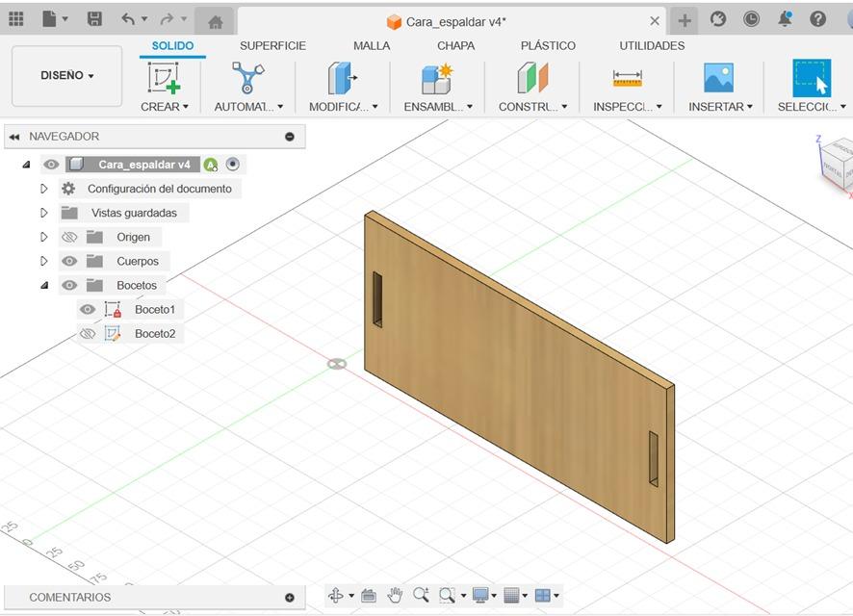Viewport: 853px width, 616px height.
Task: Click the Measure inspect icon
Action: [x=628, y=78]
